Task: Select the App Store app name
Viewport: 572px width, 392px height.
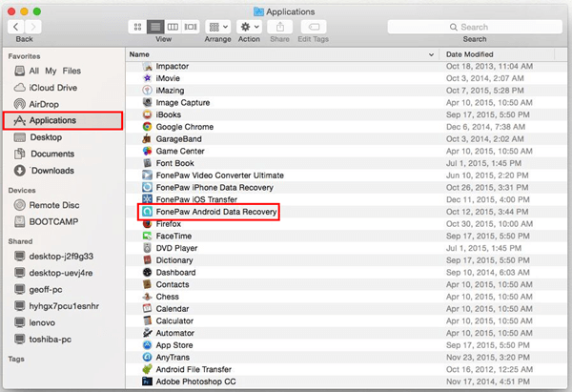Action: point(174,345)
